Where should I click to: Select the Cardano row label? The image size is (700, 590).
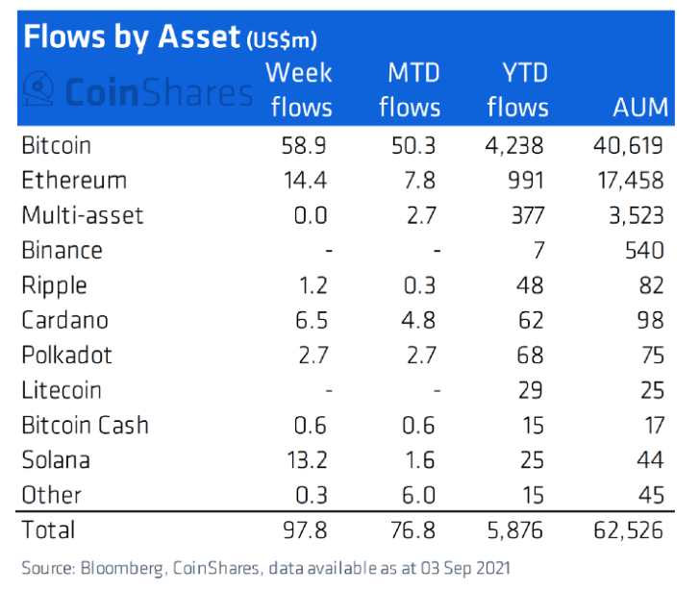click(64, 320)
